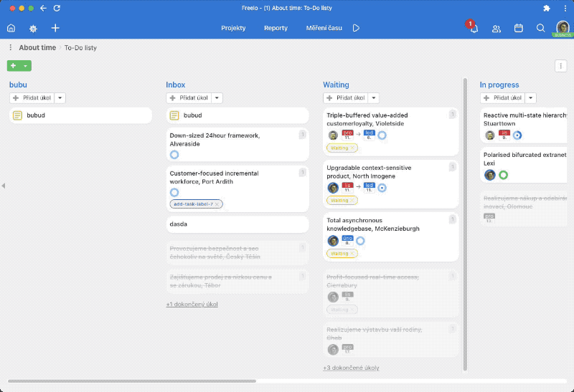Click the plus icon in top bar
This screenshot has height=392, width=574.
point(55,29)
